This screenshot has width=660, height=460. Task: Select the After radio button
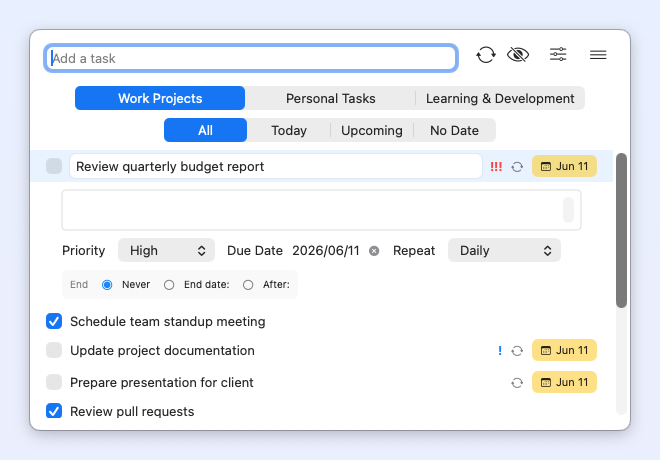[248, 285]
